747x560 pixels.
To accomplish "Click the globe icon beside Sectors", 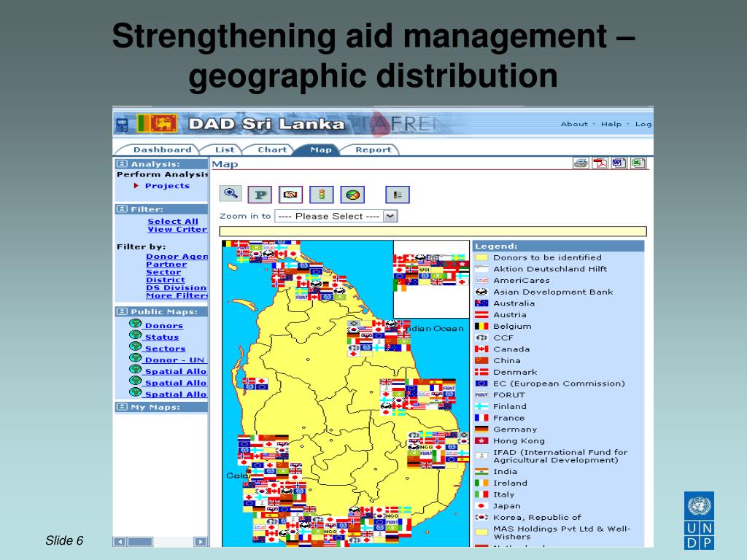I will (135, 346).
